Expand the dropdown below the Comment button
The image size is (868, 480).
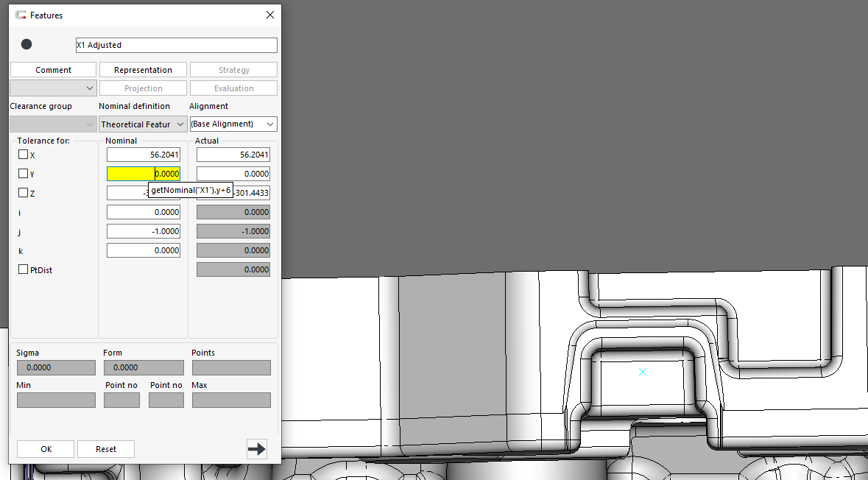[x=53, y=88]
